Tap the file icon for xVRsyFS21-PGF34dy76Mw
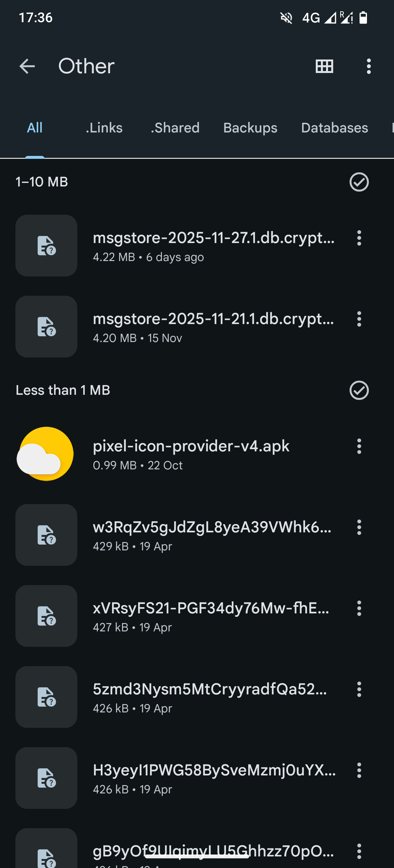Viewport: 394px width, 868px height. pos(46,616)
